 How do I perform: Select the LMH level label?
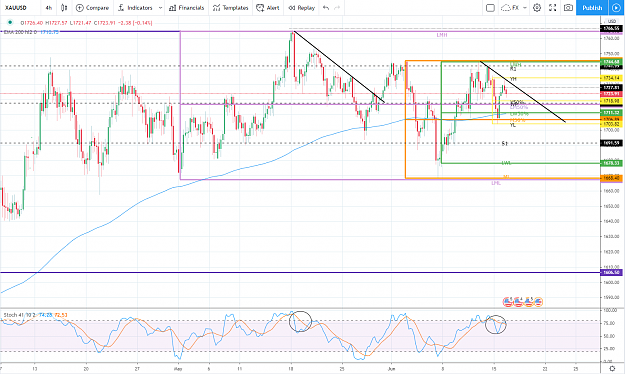442,35
